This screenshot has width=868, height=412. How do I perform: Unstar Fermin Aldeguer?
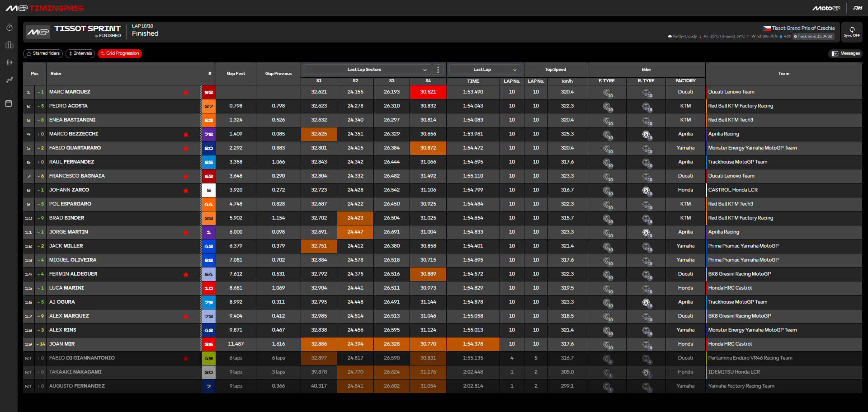(x=186, y=274)
